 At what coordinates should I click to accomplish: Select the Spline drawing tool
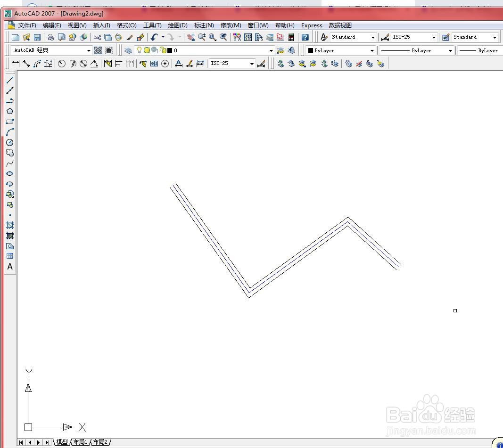10,163
